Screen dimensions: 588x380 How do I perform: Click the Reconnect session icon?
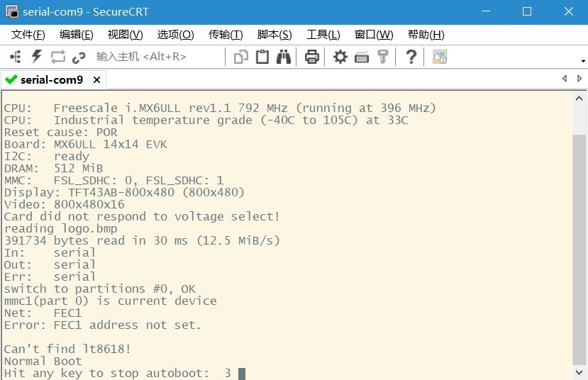[x=57, y=57]
